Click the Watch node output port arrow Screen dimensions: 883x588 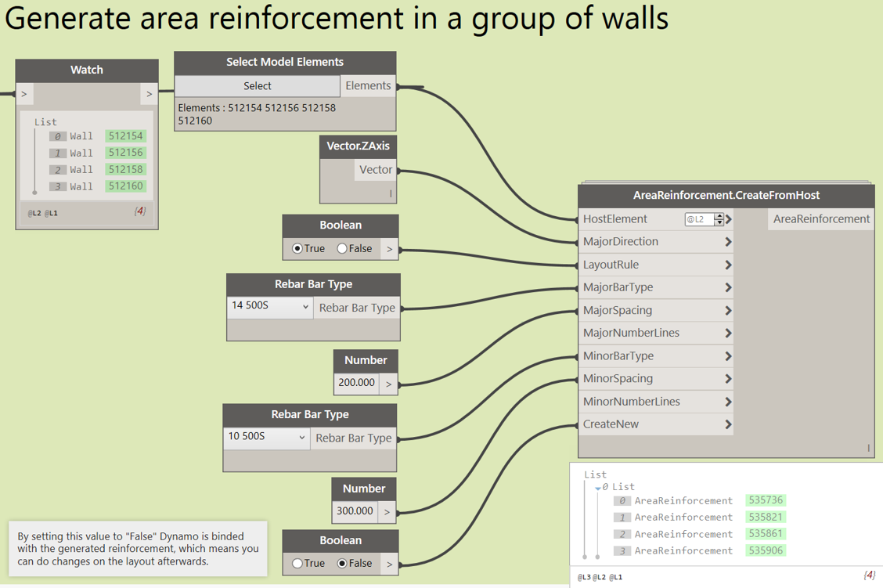[149, 93]
